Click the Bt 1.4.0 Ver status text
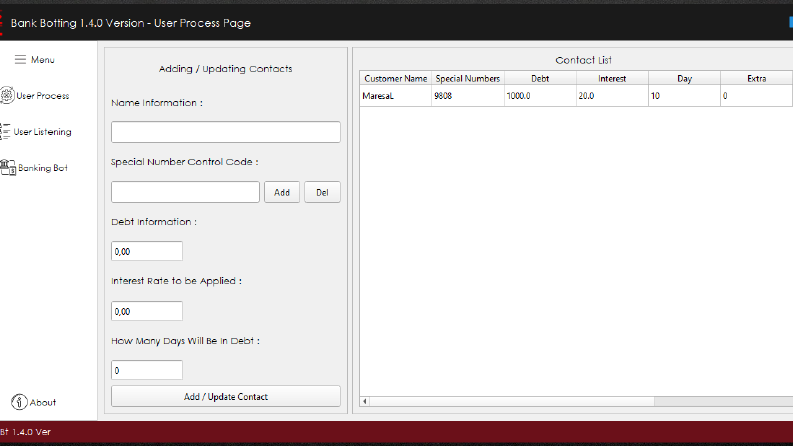Image resolution: width=793 pixels, height=446 pixels. coord(25,432)
